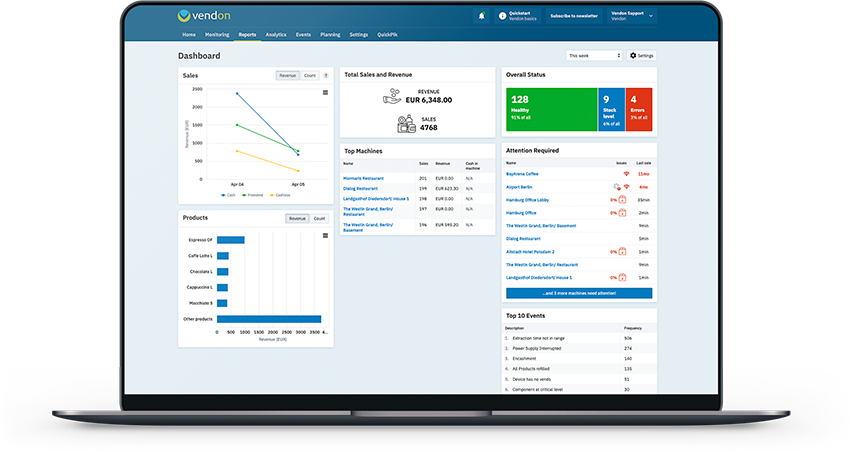This screenshot has height=452, width=850.
Task: Expand the Vendon Support account menu
Action: [632, 16]
